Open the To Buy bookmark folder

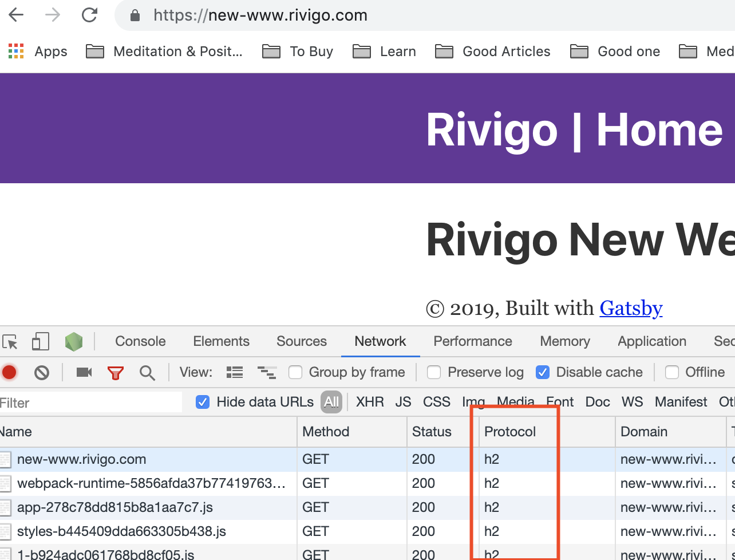tap(298, 52)
